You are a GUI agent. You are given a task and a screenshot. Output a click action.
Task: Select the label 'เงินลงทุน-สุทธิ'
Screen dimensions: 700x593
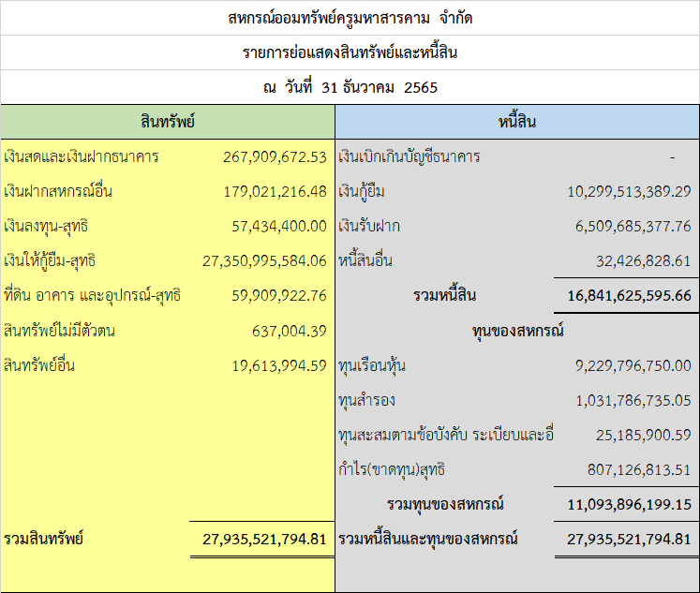pos(46,226)
